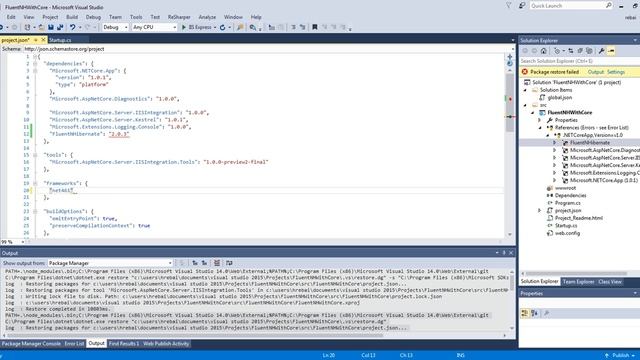Open the IIS Express target dropdown arrow
This screenshot has width=640, height=360.
coord(215,27)
